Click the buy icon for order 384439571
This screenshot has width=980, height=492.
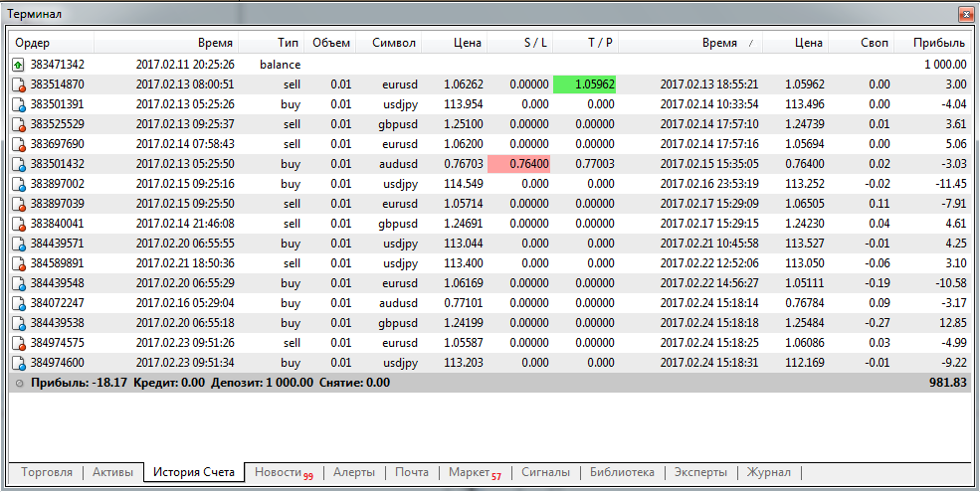tap(19, 244)
